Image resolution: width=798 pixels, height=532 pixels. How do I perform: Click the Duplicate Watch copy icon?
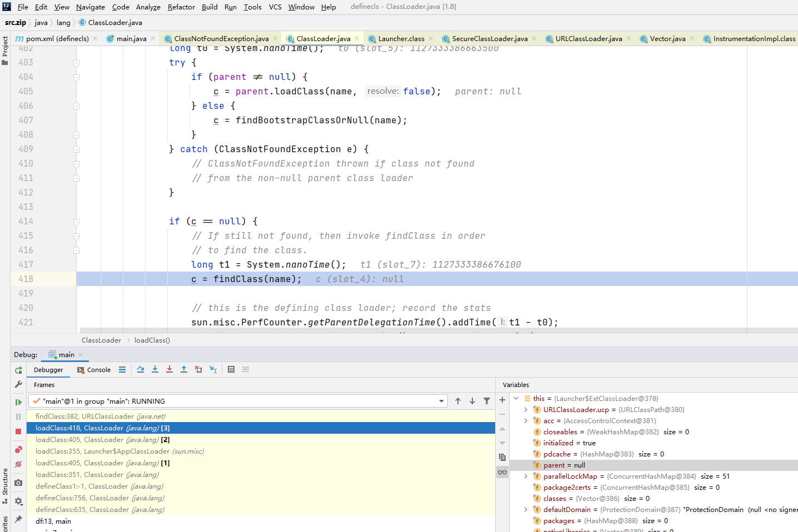(x=502, y=458)
